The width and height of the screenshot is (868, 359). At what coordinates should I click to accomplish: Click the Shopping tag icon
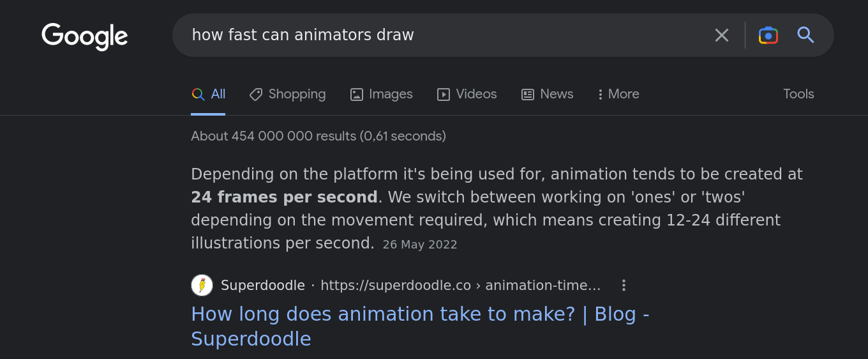pyautogui.click(x=256, y=95)
